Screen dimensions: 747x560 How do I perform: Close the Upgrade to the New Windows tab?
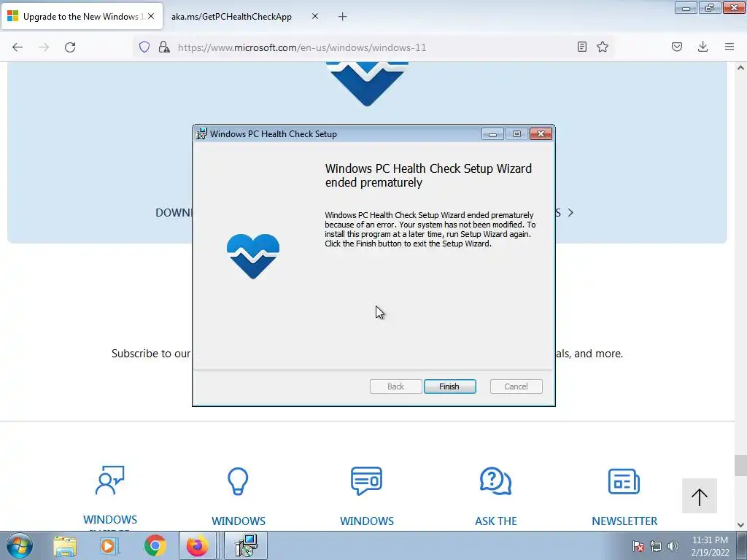click(151, 16)
